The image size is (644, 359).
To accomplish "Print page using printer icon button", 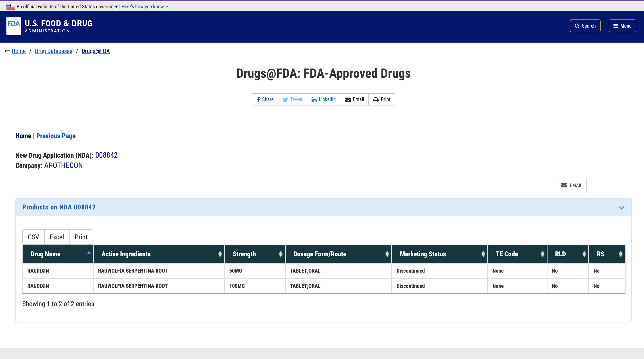I will point(381,99).
